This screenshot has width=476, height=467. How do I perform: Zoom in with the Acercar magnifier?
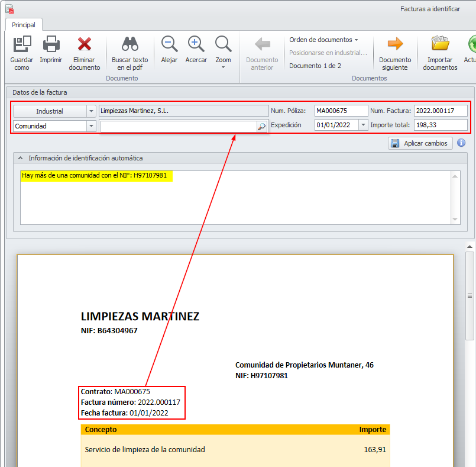click(x=196, y=45)
